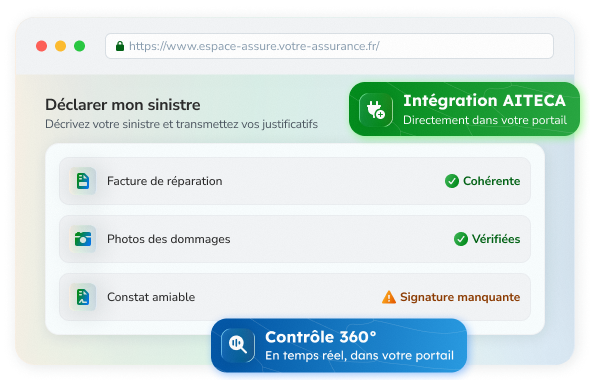Click the green checkmark beside Vérifiées
This screenshot has width=590, height=380.
pos(461,239)
